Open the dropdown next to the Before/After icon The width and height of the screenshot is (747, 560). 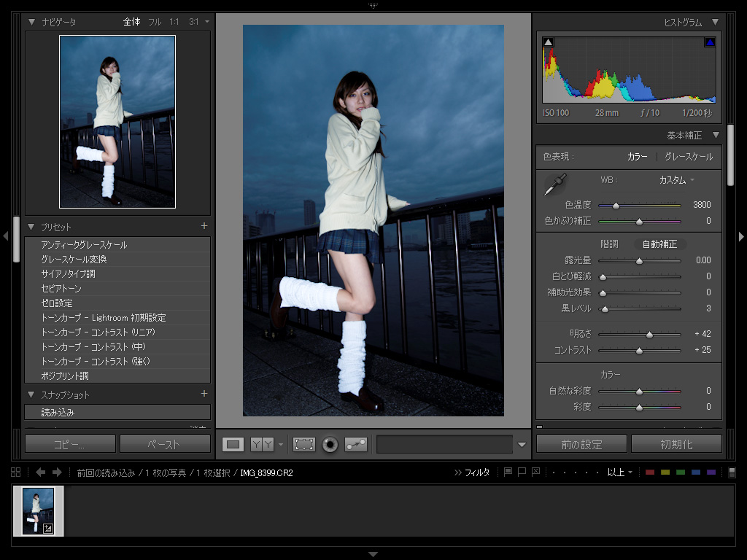[x=280, y=443]
